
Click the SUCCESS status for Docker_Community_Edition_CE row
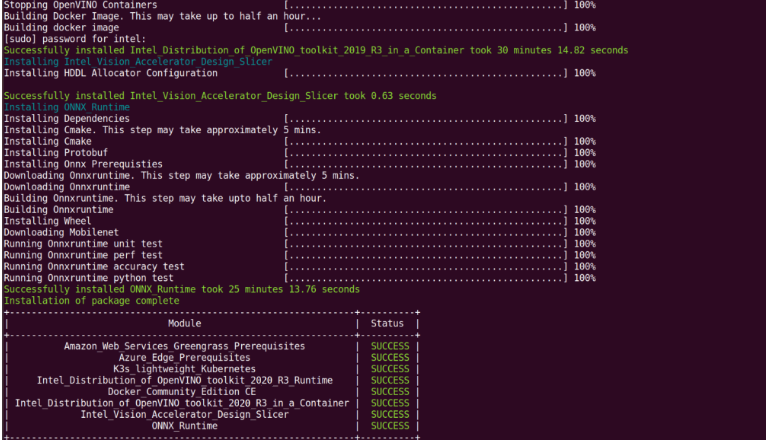[x=389, y=392]
